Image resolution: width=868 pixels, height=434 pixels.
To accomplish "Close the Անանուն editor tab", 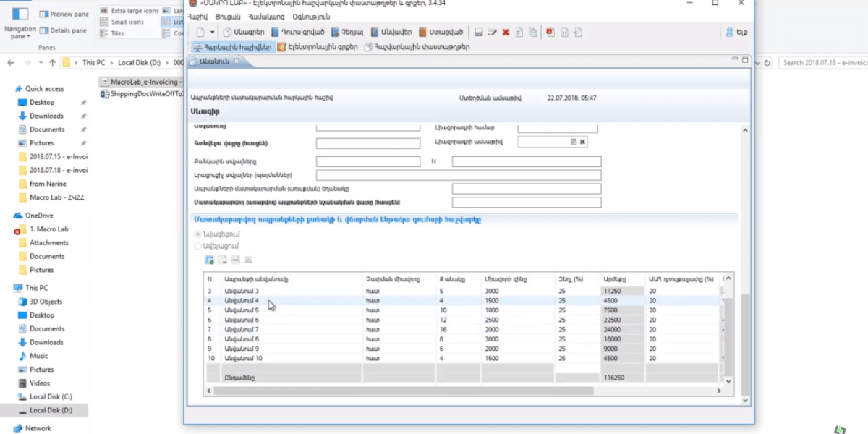I will 236,61.
